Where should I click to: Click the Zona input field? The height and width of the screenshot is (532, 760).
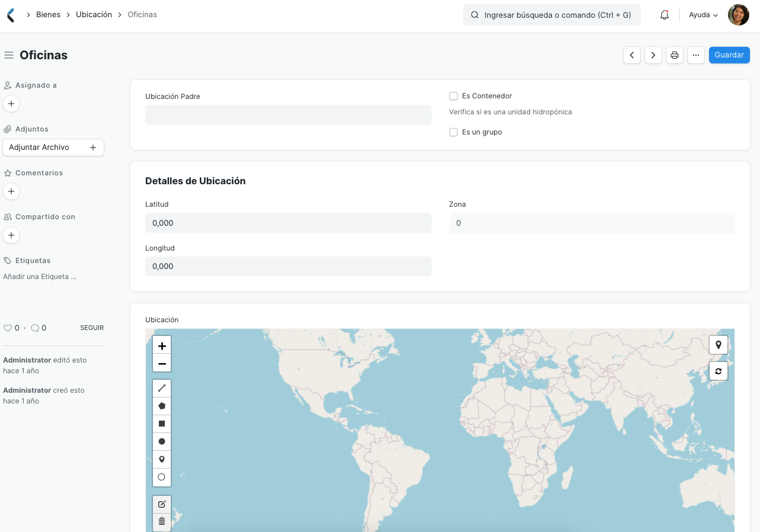pyautogui.click(x=592, y=223)
